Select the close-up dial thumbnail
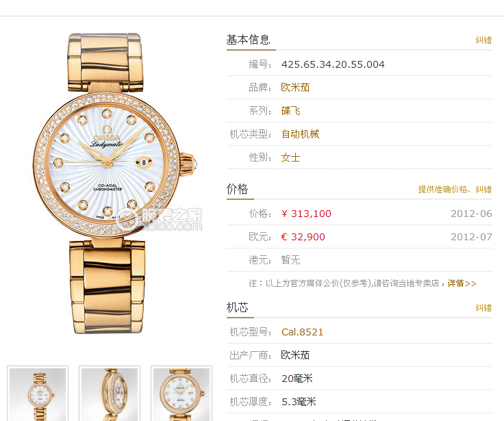 point(181,394)
